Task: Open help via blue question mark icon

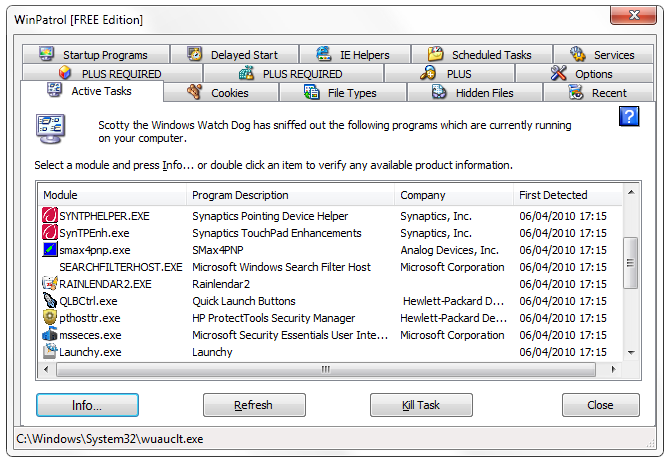Action: pyautogui.click(x=629, y=116)
